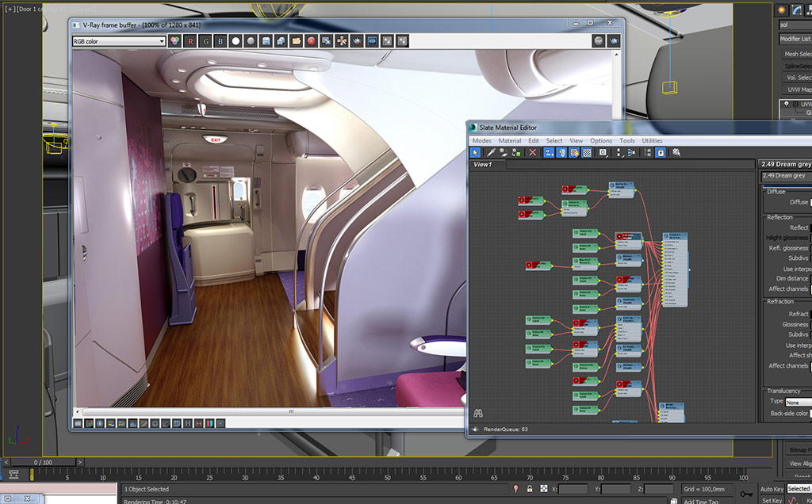Assign material to selection icon
Screen dimensions: 812x504
click(516, 153)
